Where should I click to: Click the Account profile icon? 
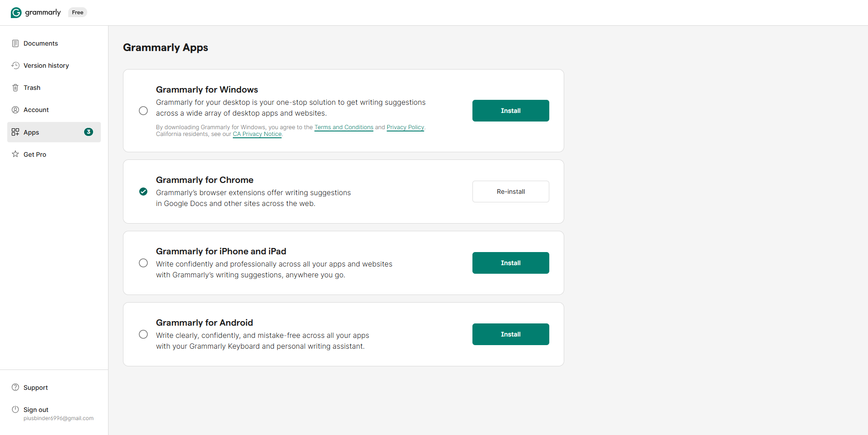[x=15, y=110]
